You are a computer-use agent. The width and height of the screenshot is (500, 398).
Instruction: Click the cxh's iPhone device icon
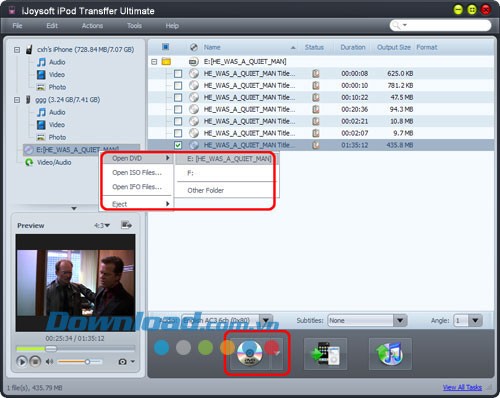29,49
